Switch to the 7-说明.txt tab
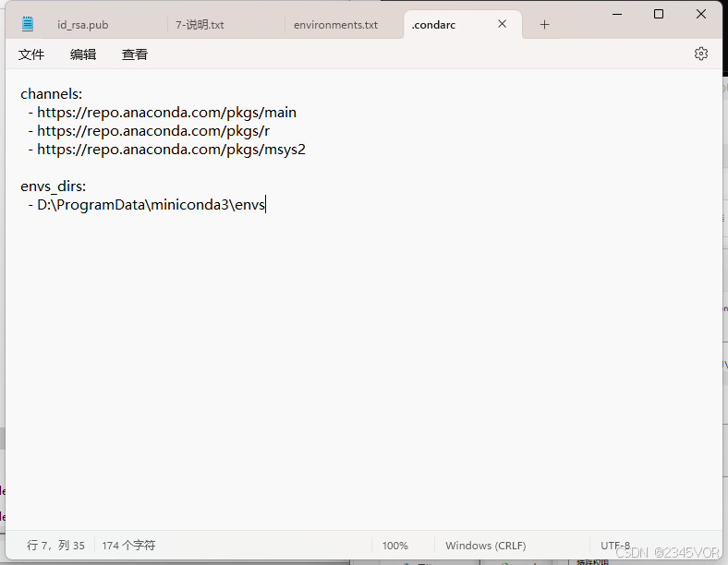Viewport: 728px width, 565px height. [200, 25]
